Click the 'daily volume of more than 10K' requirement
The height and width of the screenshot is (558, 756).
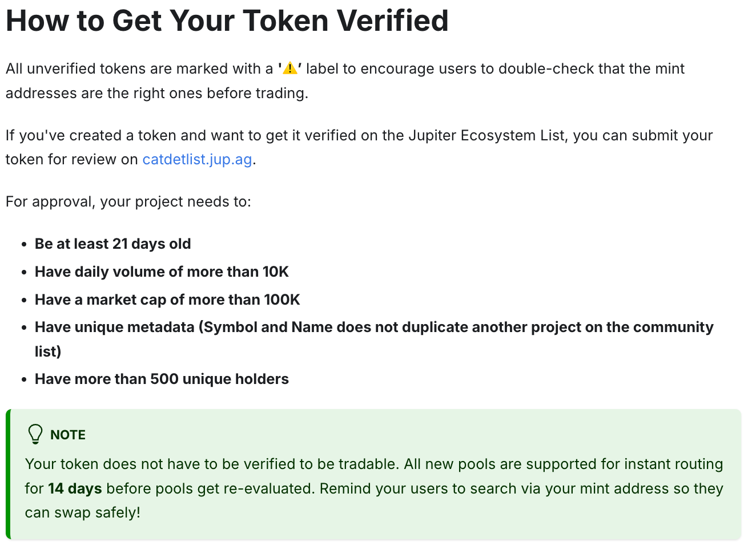[x=162, y=272]
